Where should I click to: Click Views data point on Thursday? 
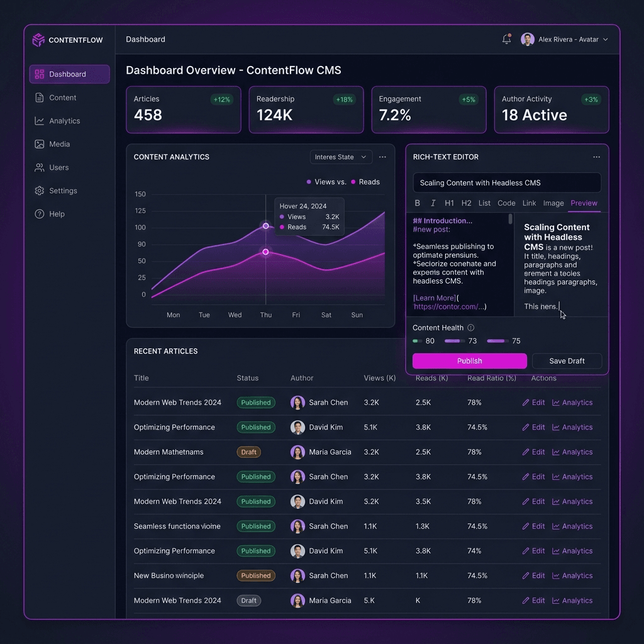coord(266,226)
